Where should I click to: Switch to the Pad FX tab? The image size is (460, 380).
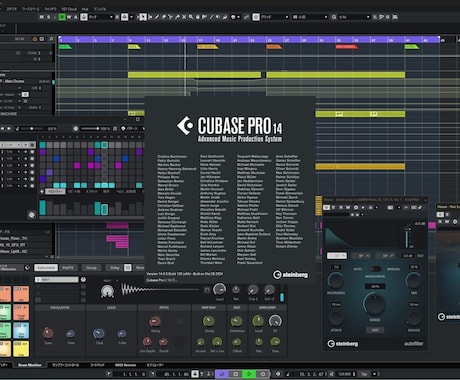pos(68,268)
